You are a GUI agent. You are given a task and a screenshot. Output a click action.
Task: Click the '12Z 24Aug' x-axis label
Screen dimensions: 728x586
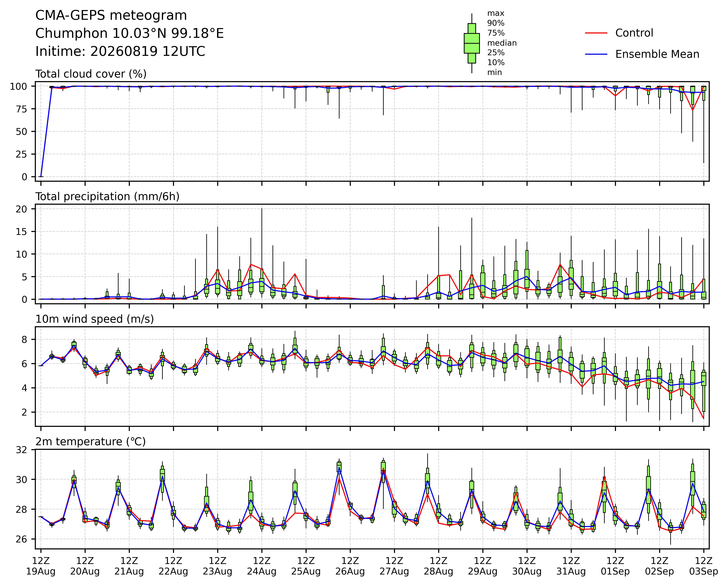click(262, 566)
